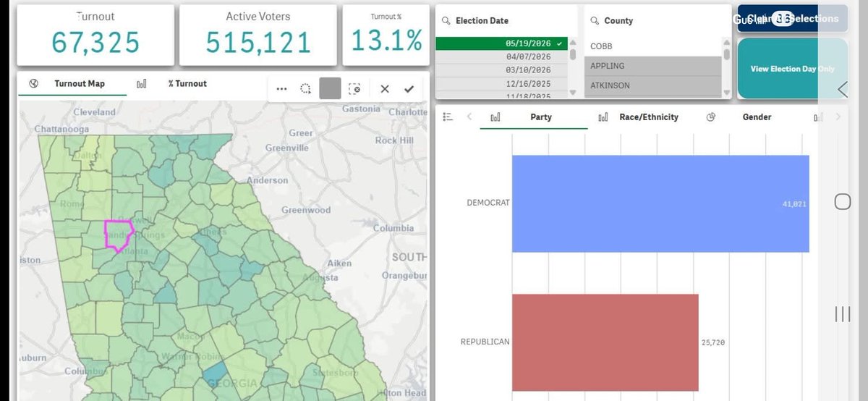868x401 pixels.
Task: Click Greenwood label on the map
Action: (x=306, y=210)
